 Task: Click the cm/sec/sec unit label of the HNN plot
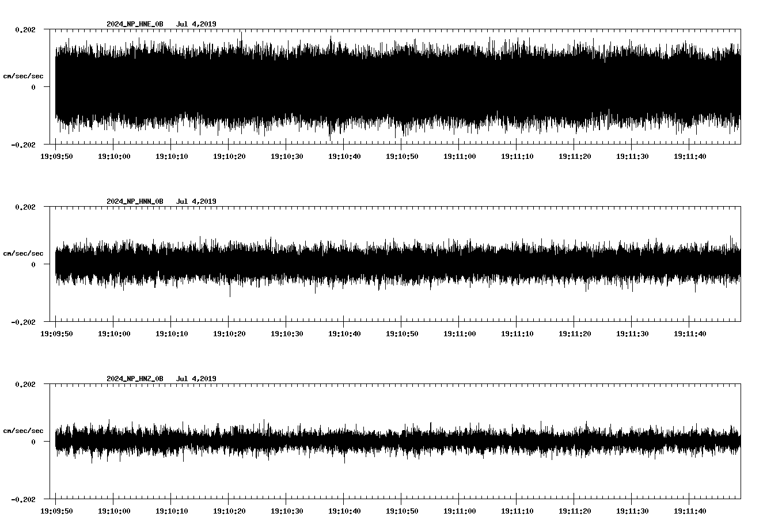(x=23, y=253)
